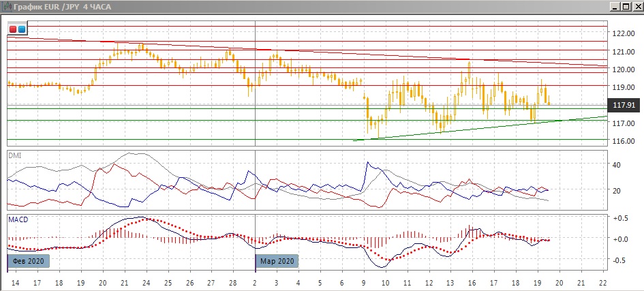Click date axis label 2 under March

(x=255, y=283)
